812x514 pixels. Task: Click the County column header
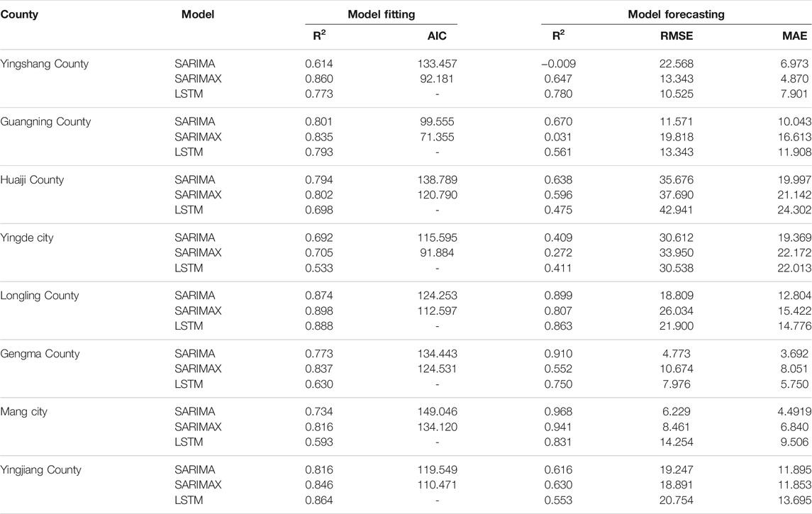tap(19, 14)
